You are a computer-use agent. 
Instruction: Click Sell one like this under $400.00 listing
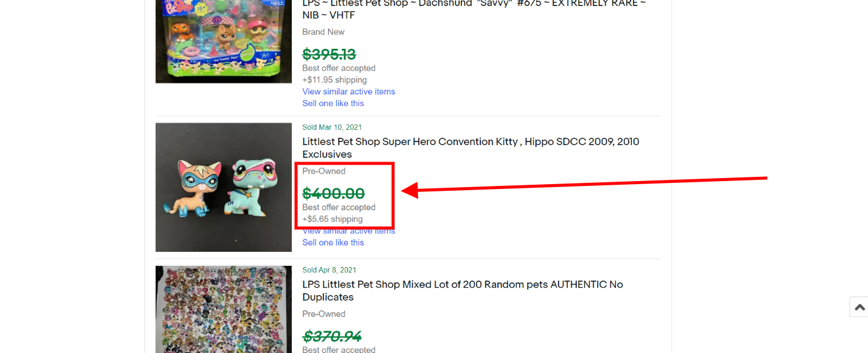(333, 242)
